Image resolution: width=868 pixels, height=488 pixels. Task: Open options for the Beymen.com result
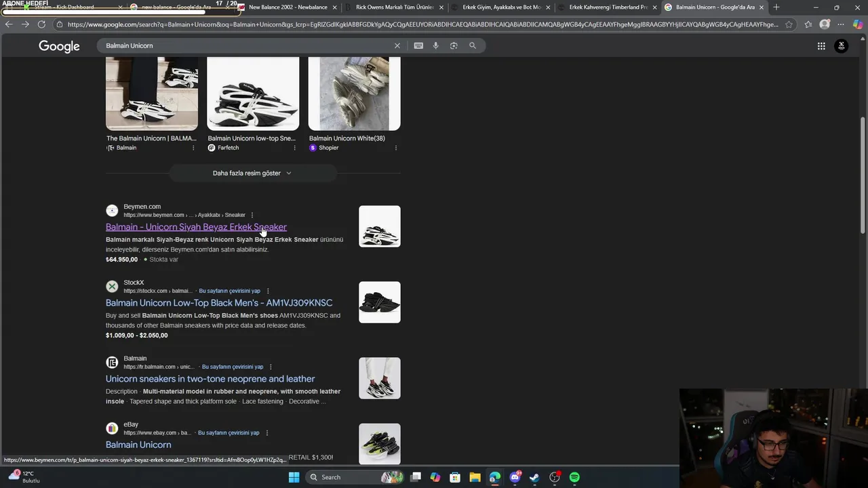(252, 215)
